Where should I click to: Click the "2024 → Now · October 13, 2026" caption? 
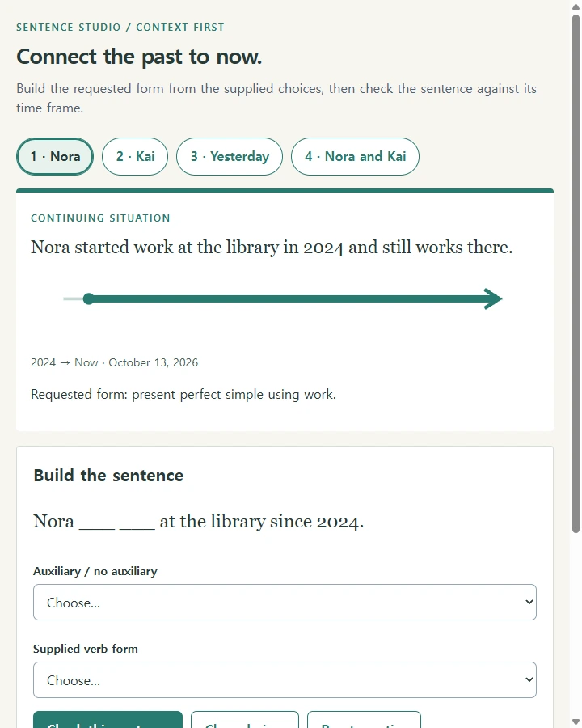114,362
